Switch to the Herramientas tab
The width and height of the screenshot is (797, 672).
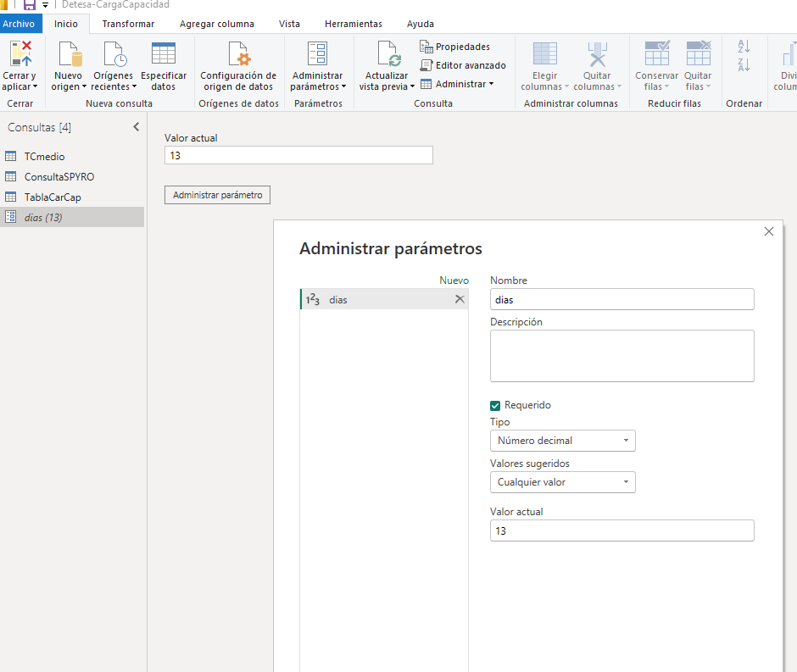(x=354, y=24)
